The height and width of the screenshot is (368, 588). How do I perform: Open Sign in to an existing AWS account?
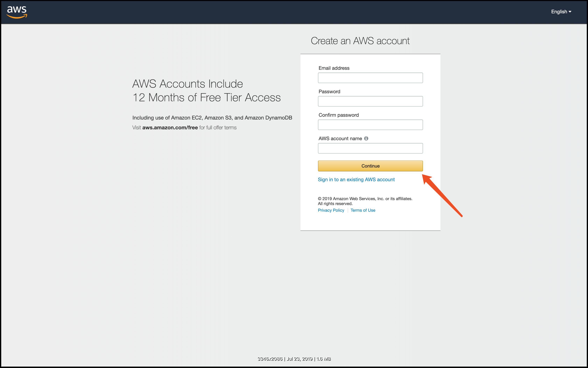[356, 180]
